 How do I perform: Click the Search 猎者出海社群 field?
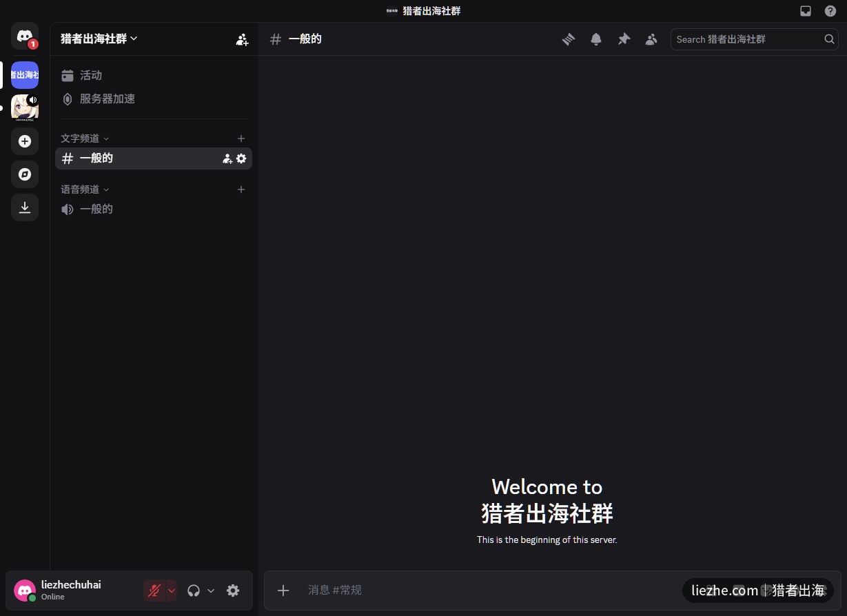[755, 39]
